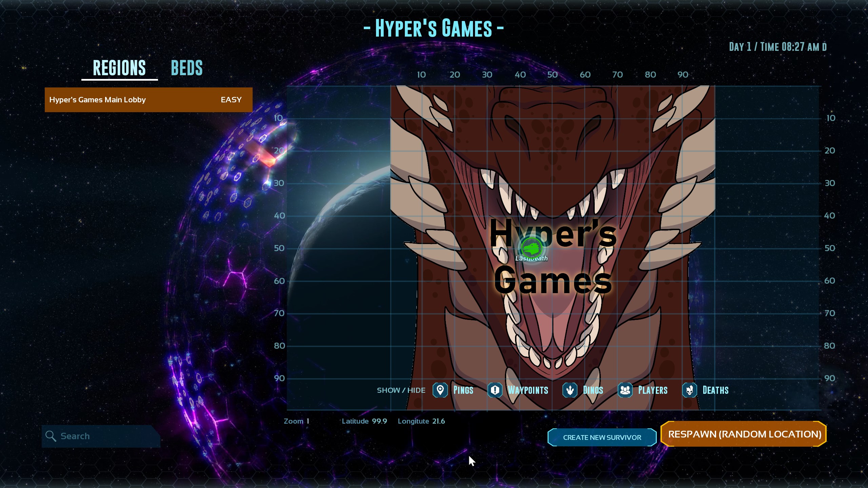Show or hide Dinos via label

point(593,390)
